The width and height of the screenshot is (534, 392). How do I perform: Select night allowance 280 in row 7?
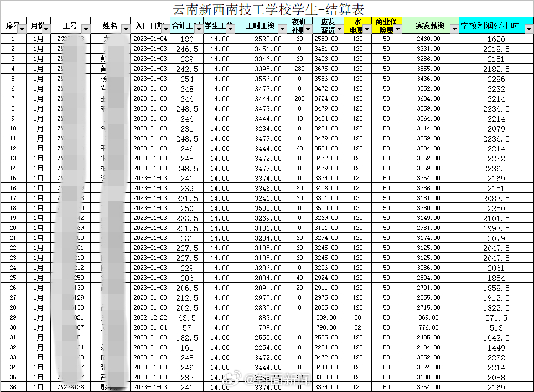pos(300,98)
